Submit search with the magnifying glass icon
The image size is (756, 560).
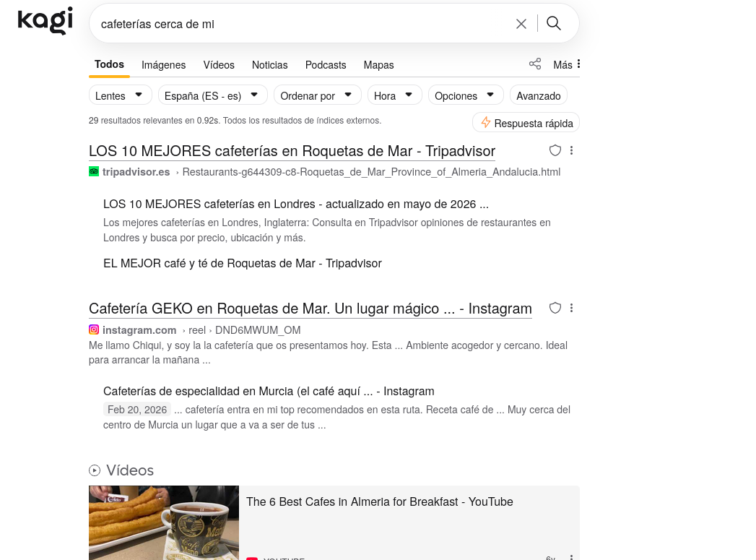coord(554,23)
